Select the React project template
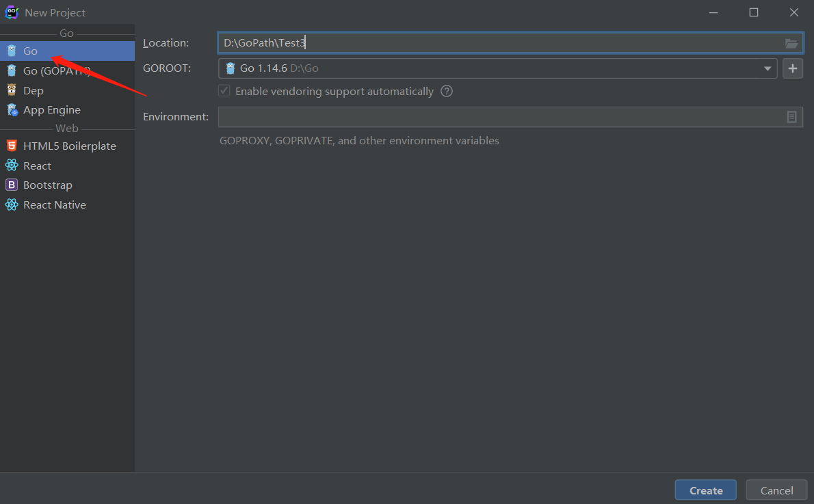 68,165
